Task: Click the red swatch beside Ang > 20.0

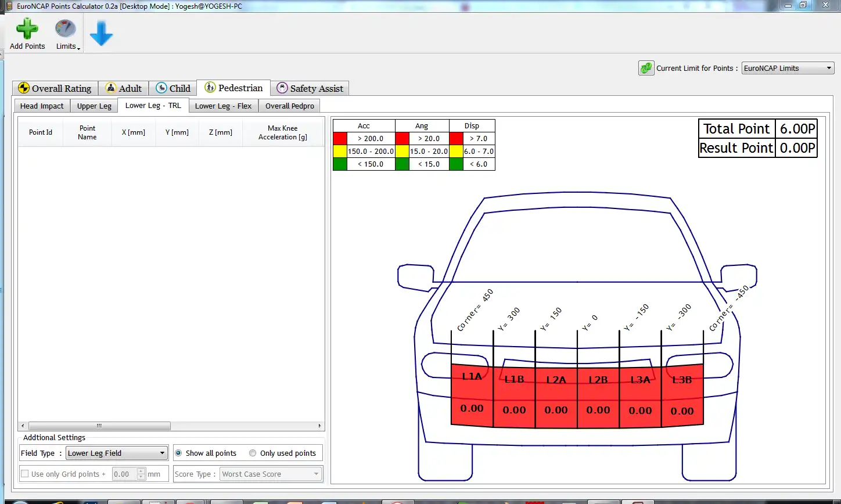Action: (402, 139)
